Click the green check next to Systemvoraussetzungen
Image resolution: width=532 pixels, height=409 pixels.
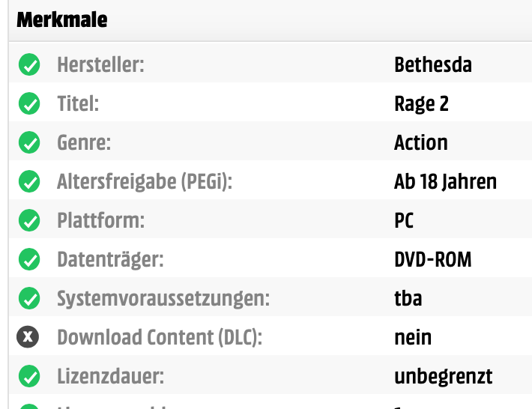(29, 298)
